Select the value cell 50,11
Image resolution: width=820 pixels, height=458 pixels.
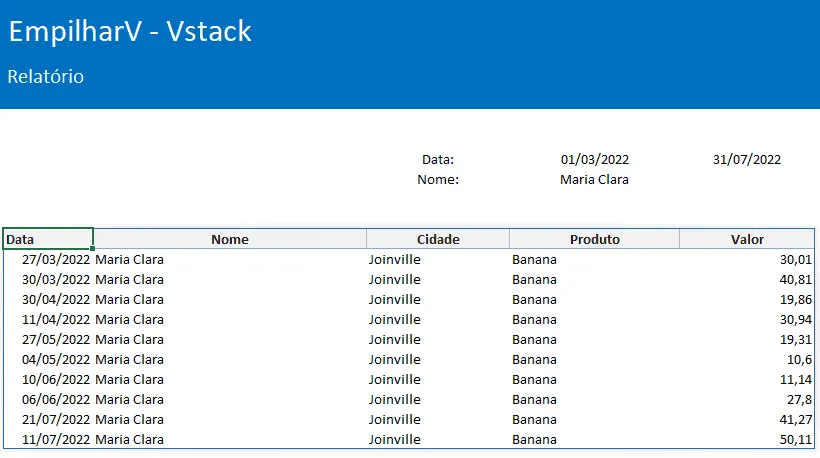click(x=795, y=440)
